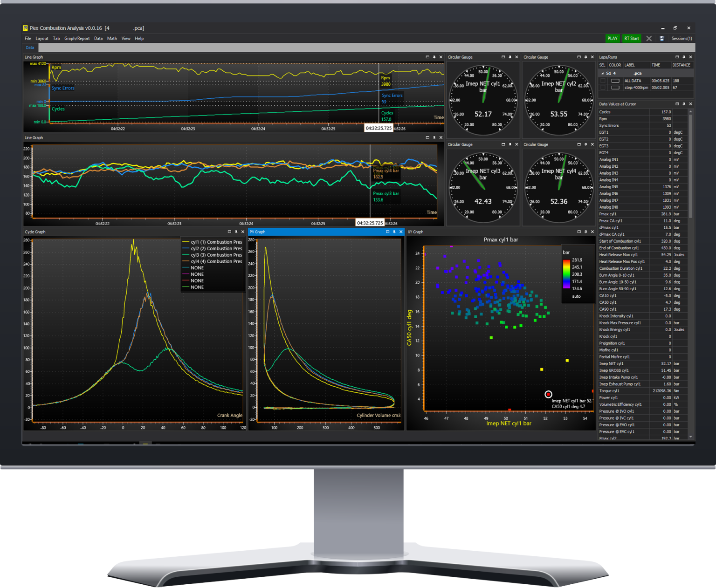Maximize the PV Graph panel
The width and height of the screenshot is (716, 588).
point(388,232)
